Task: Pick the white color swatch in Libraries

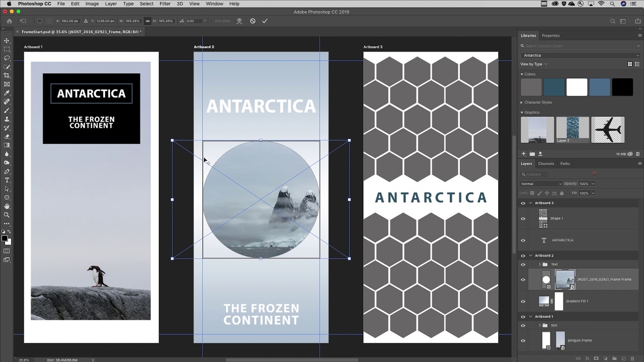Action: (577, 87)
